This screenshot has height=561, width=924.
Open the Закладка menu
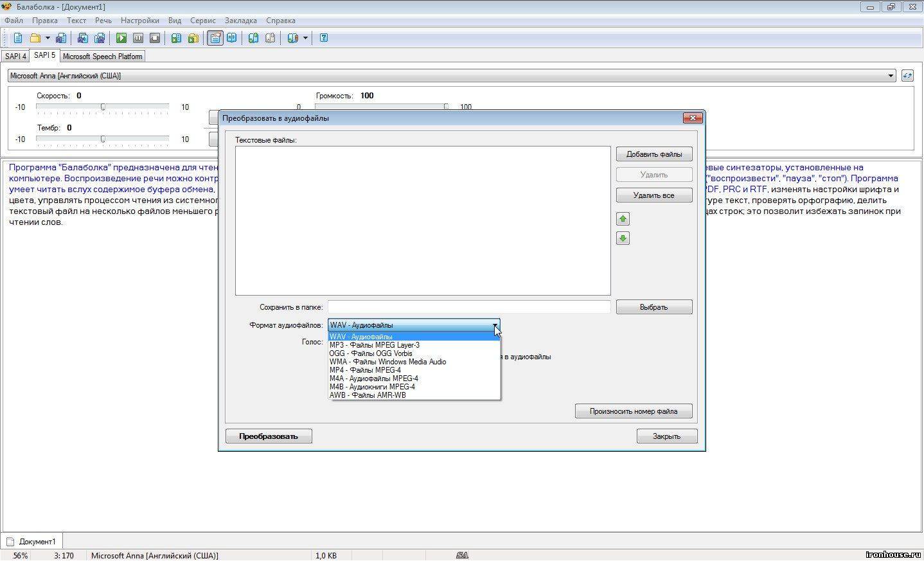[241, 21]
